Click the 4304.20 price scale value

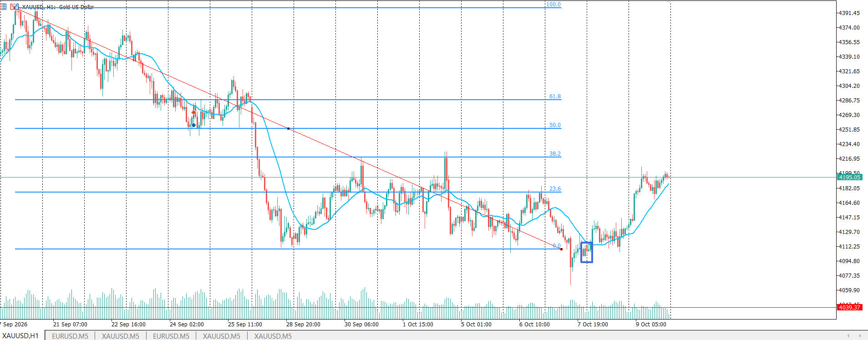coord(849,86)
